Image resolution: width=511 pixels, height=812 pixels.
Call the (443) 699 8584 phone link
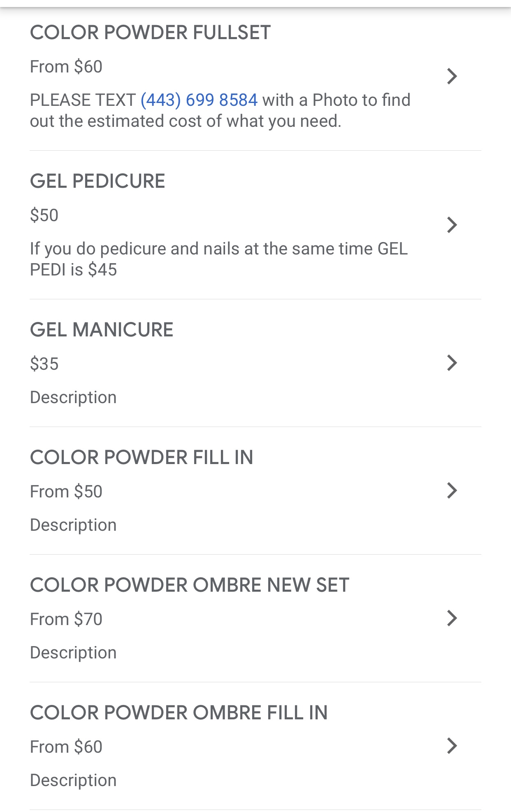click(199, 100)
